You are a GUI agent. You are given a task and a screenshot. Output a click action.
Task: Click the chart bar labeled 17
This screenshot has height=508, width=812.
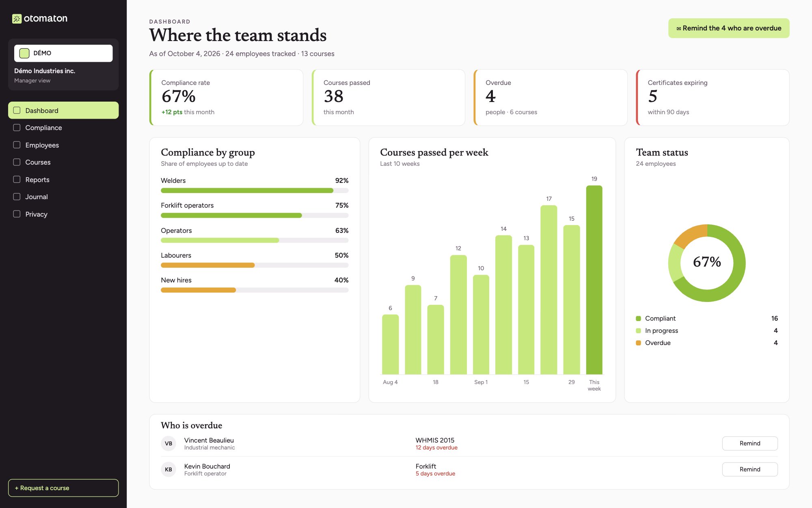coord(549,290)
